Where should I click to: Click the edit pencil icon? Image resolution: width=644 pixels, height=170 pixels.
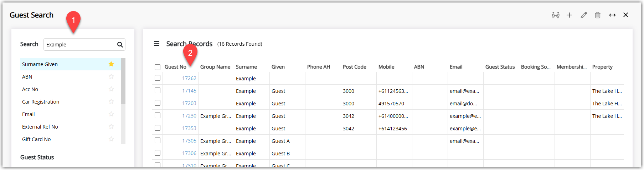(x=584, y=15)
